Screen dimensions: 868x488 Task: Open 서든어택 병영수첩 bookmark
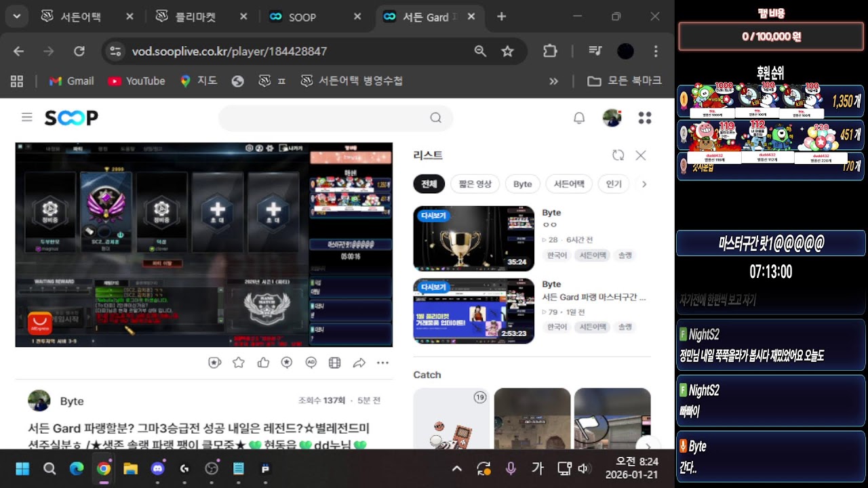tap(352, 81)
